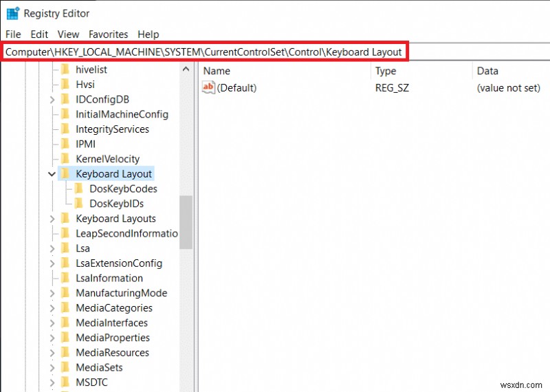550x392 pixels.
Task: Click the Keyboard Layout folder icon
Action: (65, 174)
